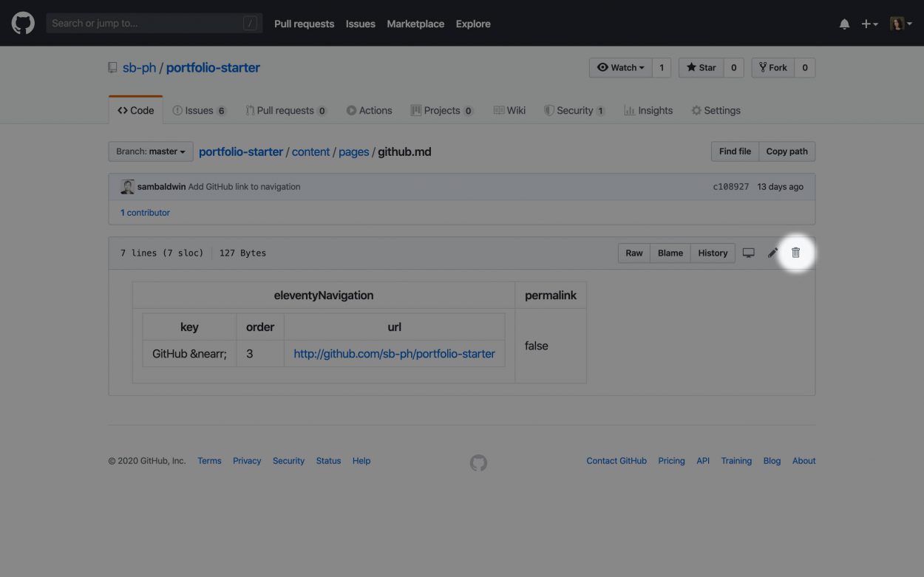
Task: View the watchers count of 1
Action: pyautogui.click(x=662, y=67)
